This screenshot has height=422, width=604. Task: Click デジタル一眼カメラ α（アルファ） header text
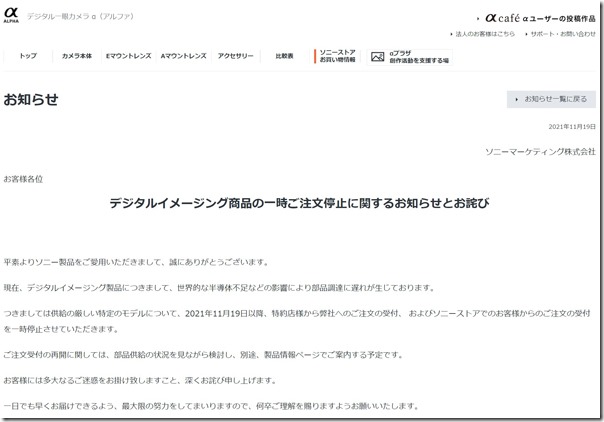coord(81,16)
